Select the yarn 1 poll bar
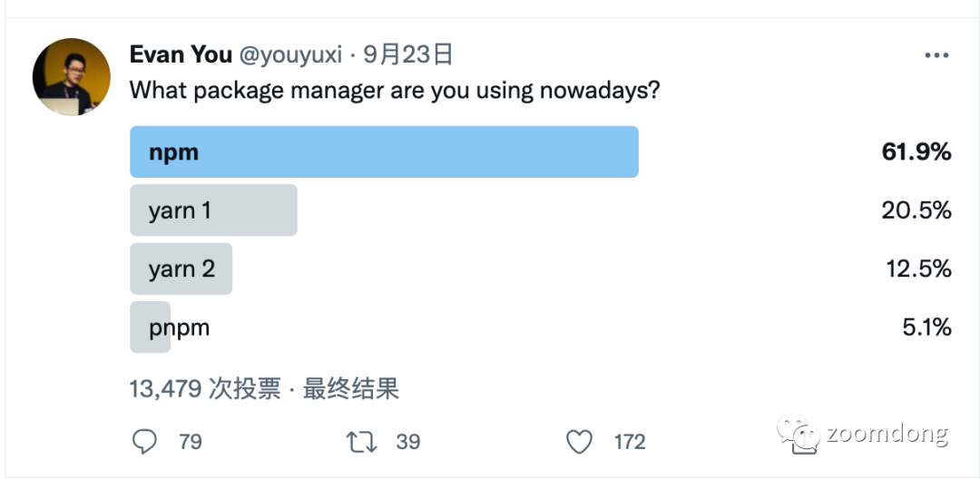Screen dimensions: 980x479 (213, 210)
